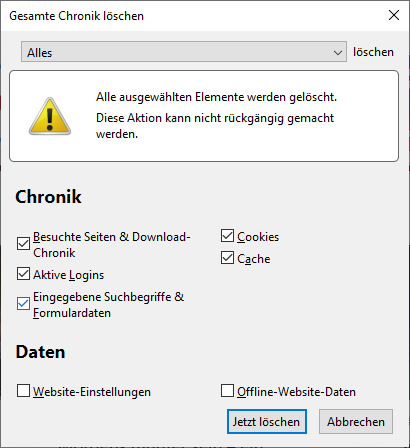Enable the Website-Einstellungen checkbox
The width and height of the screenshot is (410, 448).
(x=23, y=391)
